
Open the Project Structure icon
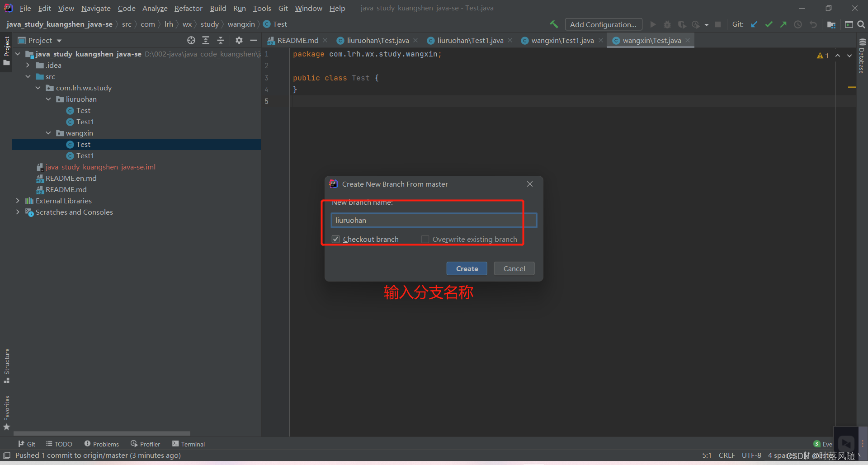[x=831, y=24]
